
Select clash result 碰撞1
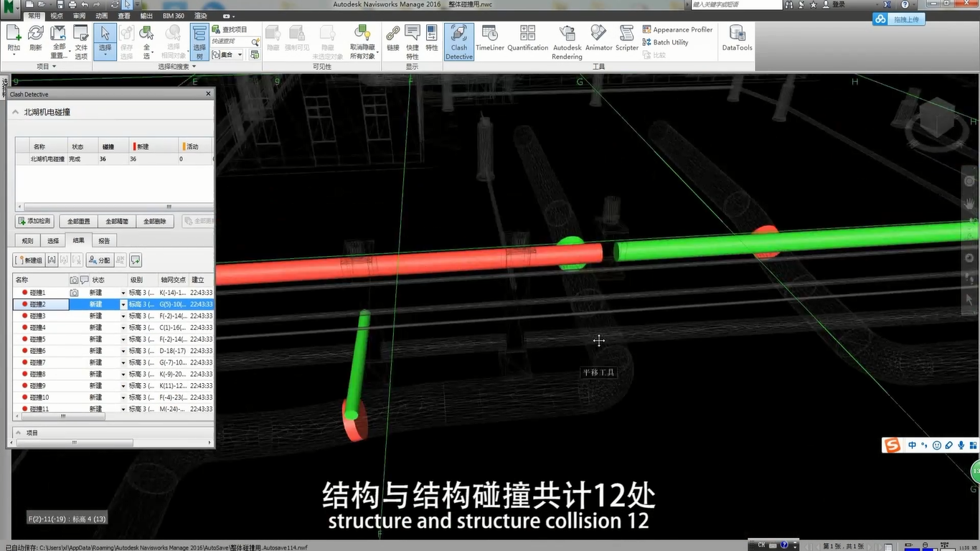[x=113, y=293]
